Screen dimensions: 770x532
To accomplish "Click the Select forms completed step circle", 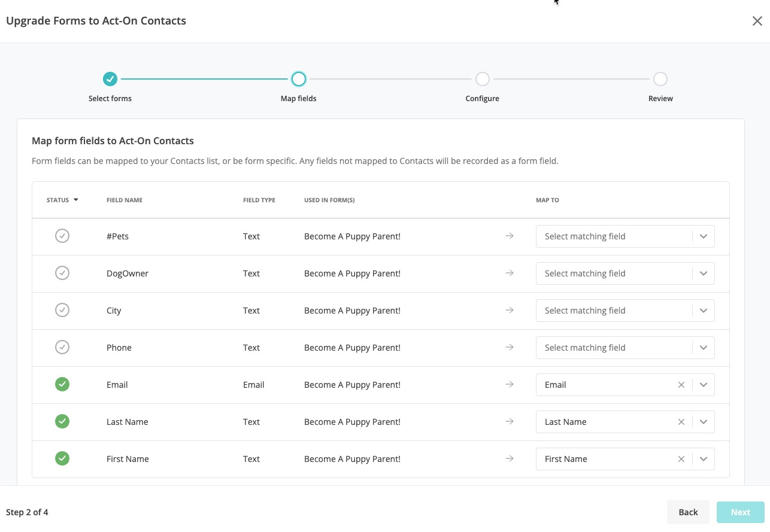I will click(x=110, y=79).
